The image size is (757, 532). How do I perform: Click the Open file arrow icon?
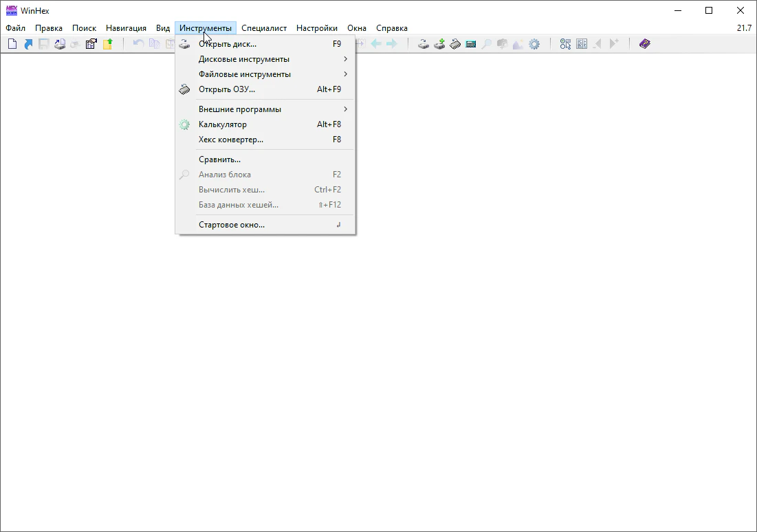[28, 44]
